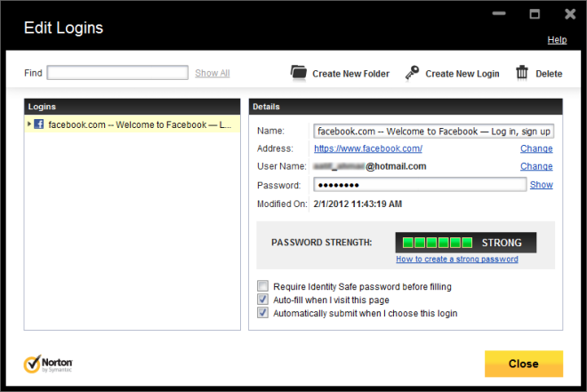Click the Edit Logins title text
The image size is (587, 392).
pyautogui.click(x=64, y=28)
